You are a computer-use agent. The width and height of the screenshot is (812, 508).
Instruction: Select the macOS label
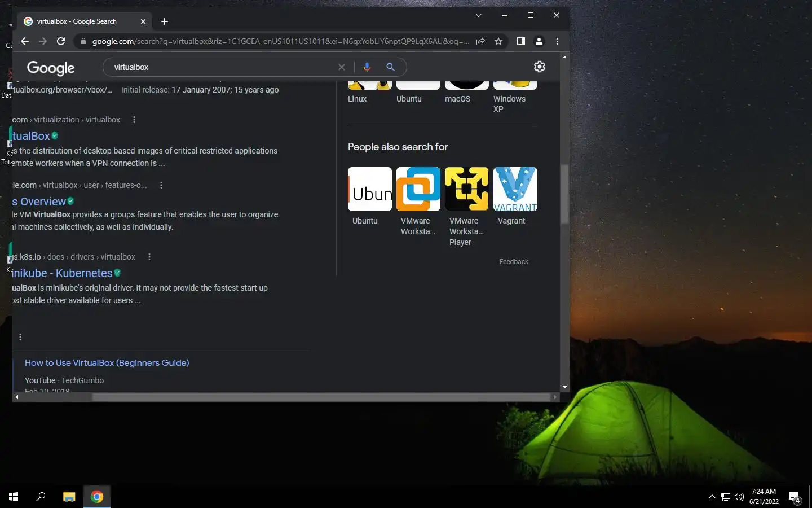457,99
